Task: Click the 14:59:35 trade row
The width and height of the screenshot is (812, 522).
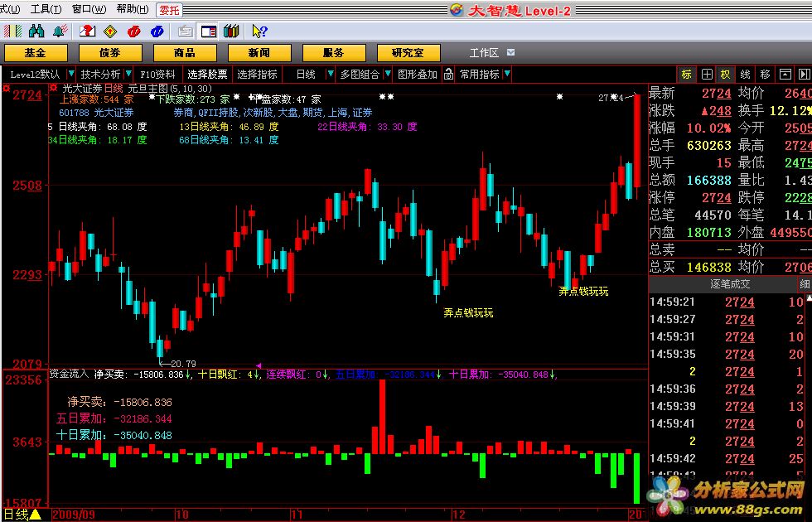Action: [727, 355]
